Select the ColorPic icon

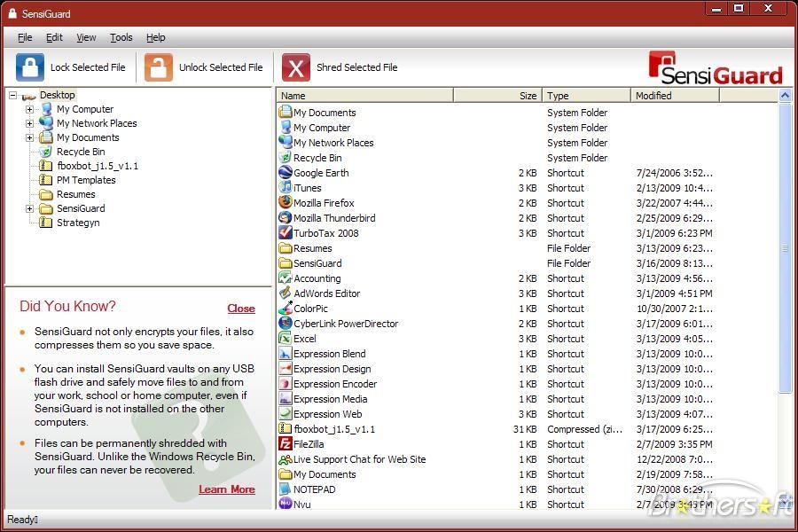click(x=286, y=309)
